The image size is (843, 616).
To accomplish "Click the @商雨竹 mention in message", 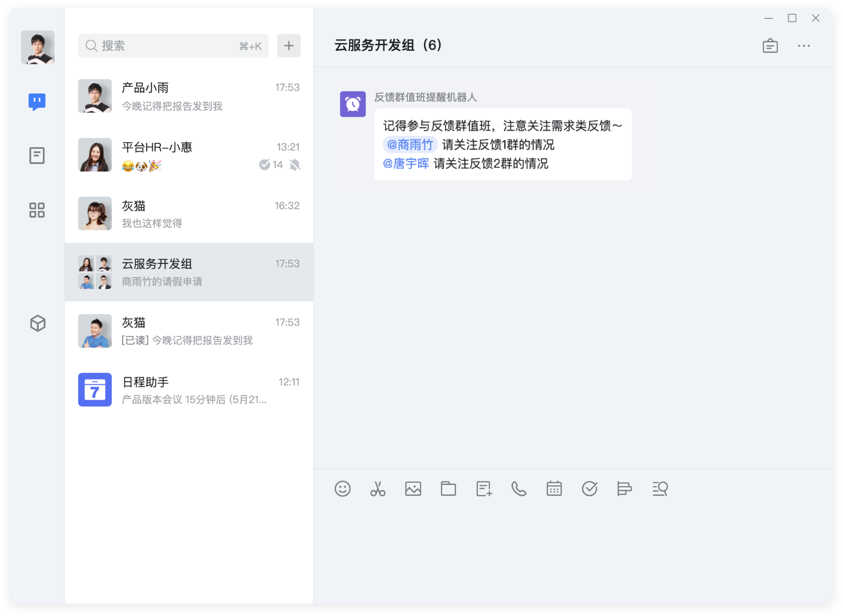I will click(x=410, y=145).
